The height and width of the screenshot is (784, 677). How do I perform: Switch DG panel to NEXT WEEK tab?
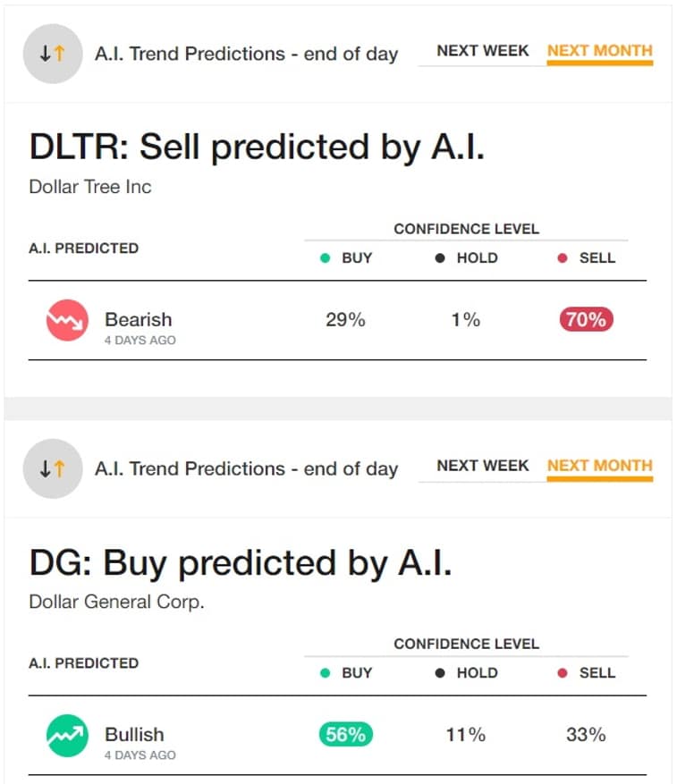[x=482, y=466]
